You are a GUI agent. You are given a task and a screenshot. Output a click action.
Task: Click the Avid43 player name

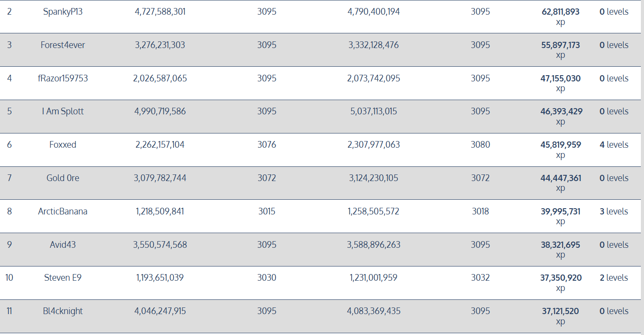pyautogui.click(x=63, y=245)
